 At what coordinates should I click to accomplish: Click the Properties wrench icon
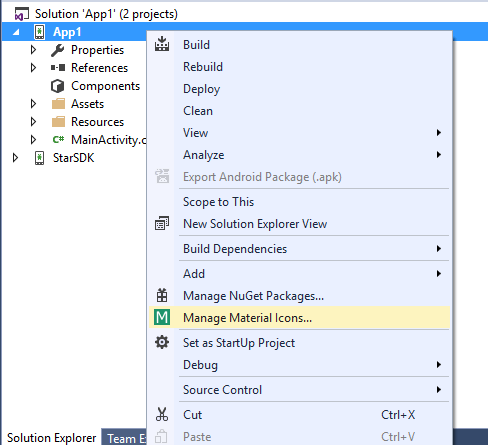(58, 50)
